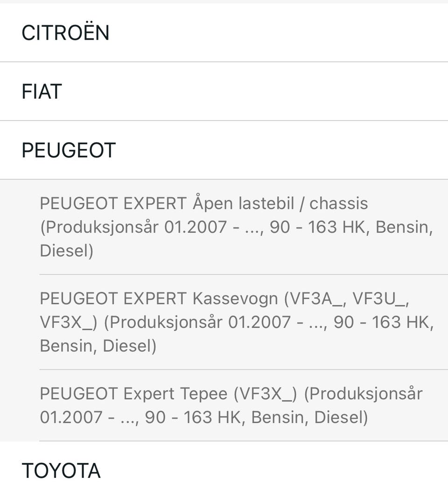The height and width of the screenshot is (498, 448).
Task: Tap the FIAT list item
Action: coord(224,92)
